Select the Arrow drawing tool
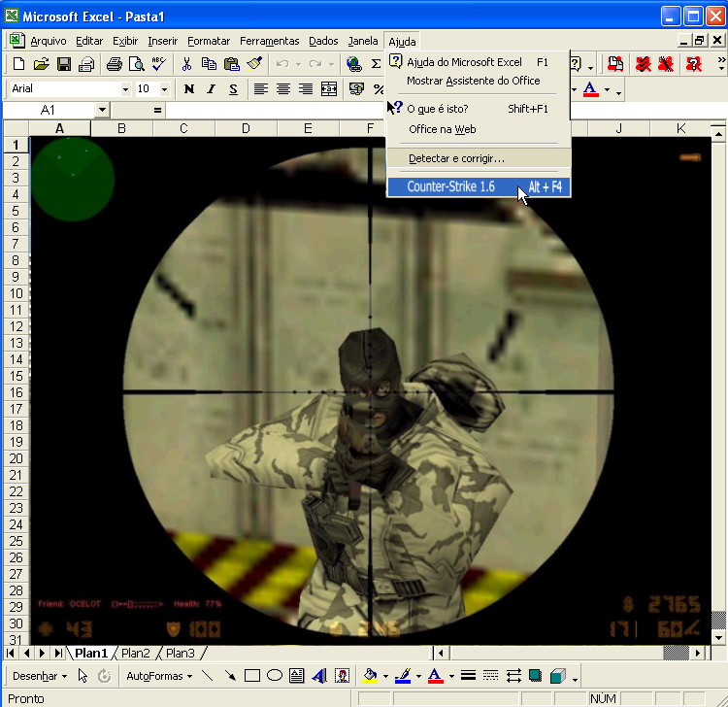 [x=230, y=675]
